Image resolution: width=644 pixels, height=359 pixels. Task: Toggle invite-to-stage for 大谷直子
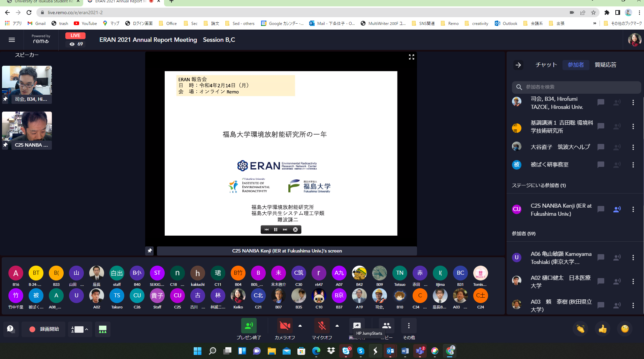(617, 147)
